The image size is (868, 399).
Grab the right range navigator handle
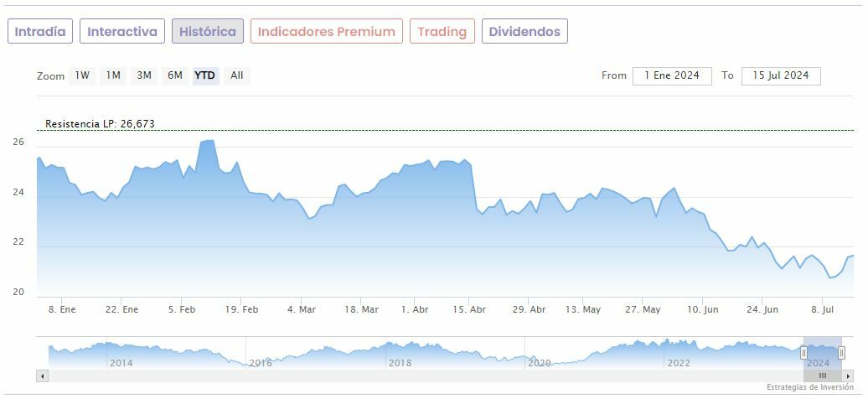(841, 353)
